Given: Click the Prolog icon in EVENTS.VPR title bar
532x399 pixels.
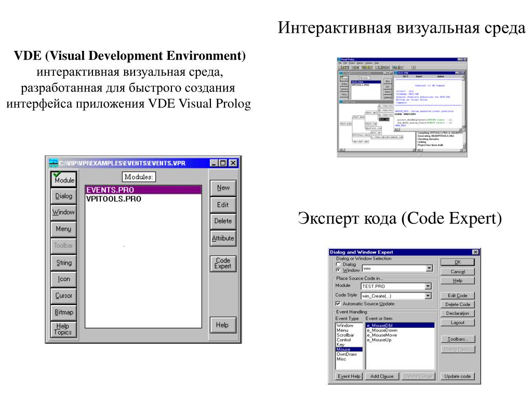Looking at the screenshot, I should 54,163.
